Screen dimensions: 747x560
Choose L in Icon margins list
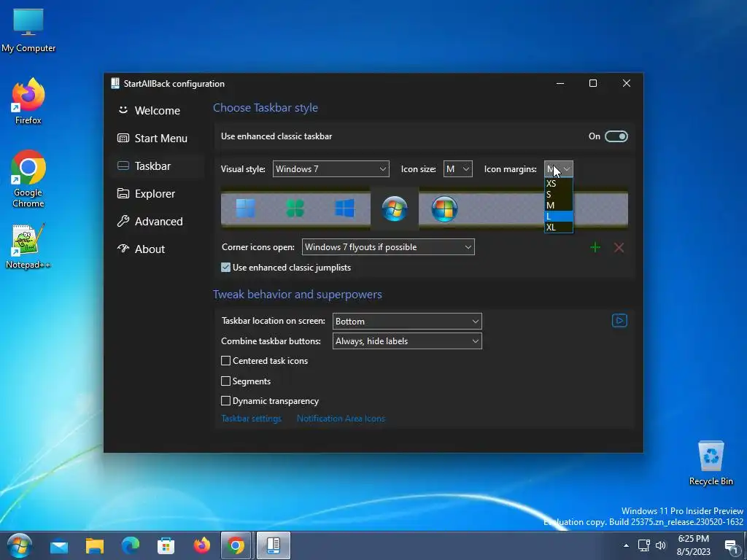(x=558, y=216)
